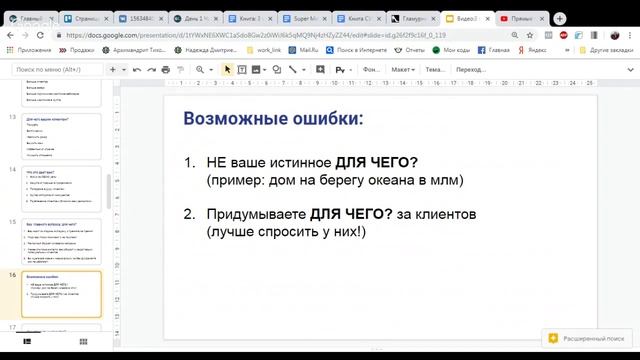The width and height of the screenshot is (640, 360).
Task: Click the Zoom magnifier tool in Slides toolbar
Action: pos(200,70)
